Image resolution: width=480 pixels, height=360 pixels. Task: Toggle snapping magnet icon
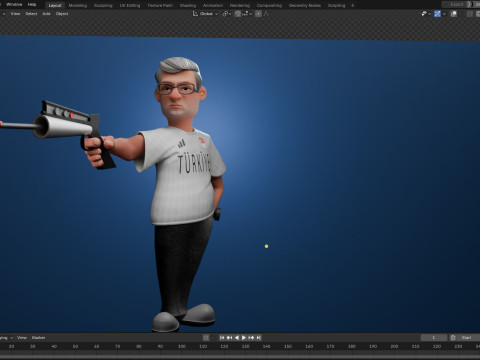[238, 14]
